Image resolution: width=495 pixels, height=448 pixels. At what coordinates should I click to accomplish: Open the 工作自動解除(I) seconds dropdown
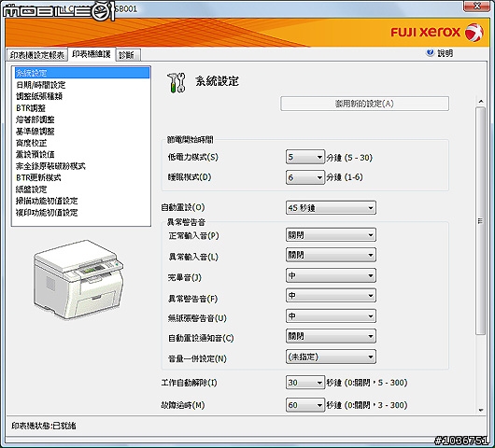tap(305, 383)
